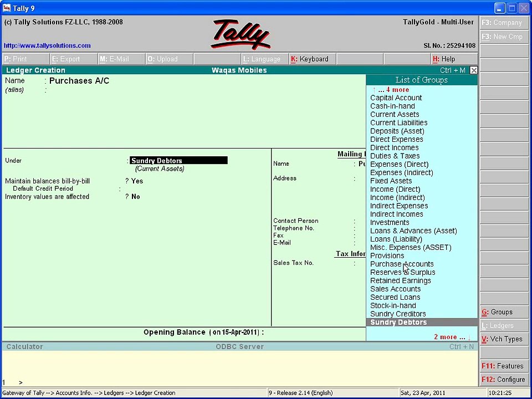Screen dimensions: 532x399
Task: Click the ledger Name field Purchases A/C
Action: (x=79, y=81)
